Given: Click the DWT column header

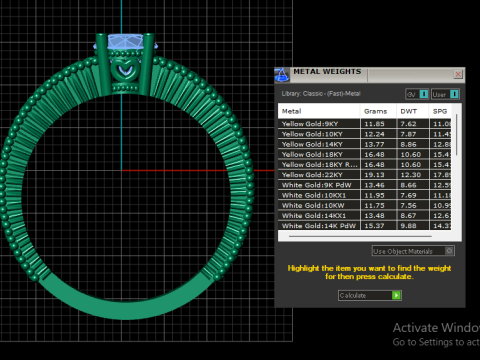Looking at the screenshot, I should coord(412,111).
